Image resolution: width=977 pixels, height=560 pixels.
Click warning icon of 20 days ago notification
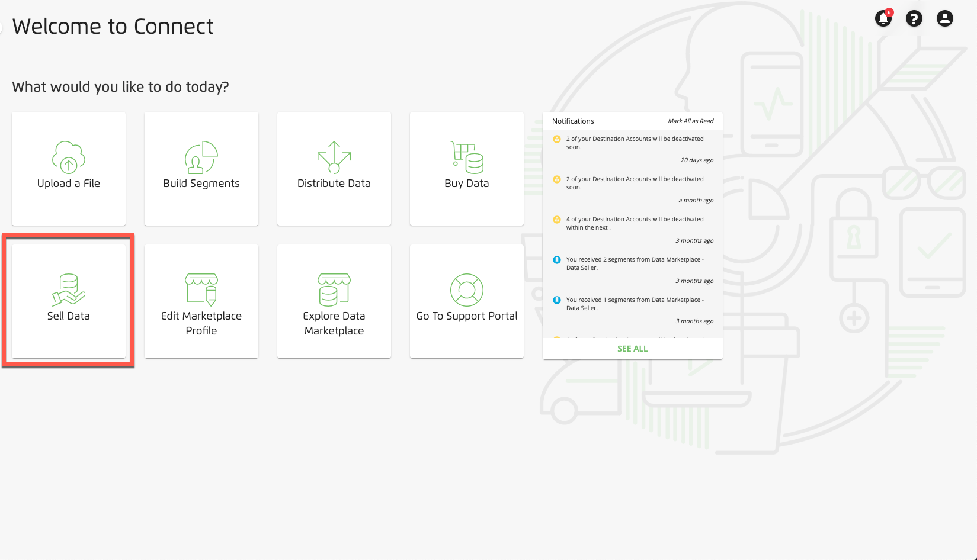click(x=557, y=139)
